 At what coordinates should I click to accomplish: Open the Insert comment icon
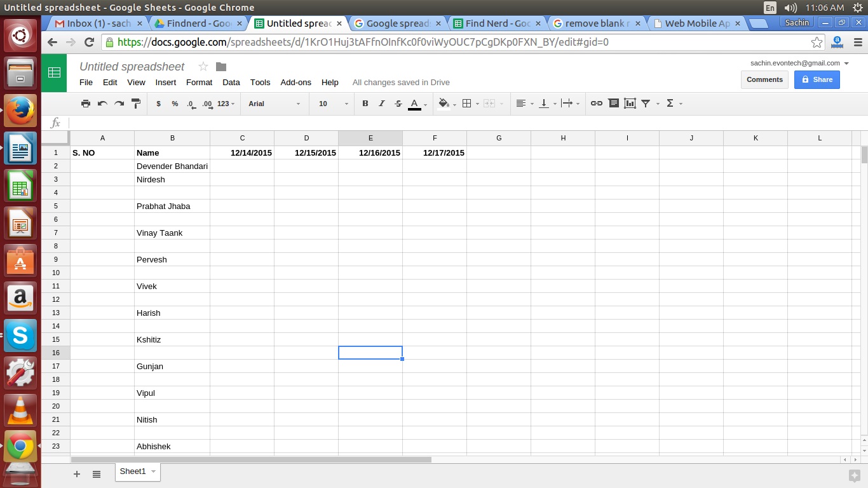[613, 104]
